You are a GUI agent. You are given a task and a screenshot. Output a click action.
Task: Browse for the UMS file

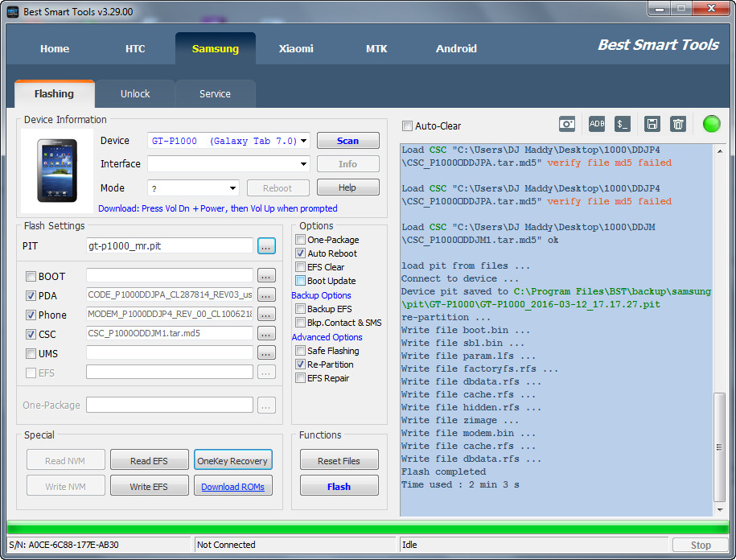[266, 353]
